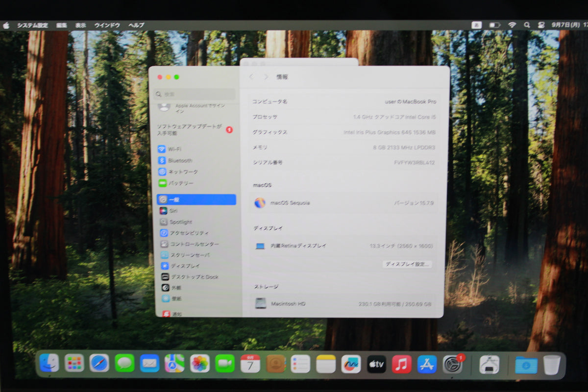Open Apple TV from the Dock
This screenshot has width=588, height=392.
tap(376, 364)
